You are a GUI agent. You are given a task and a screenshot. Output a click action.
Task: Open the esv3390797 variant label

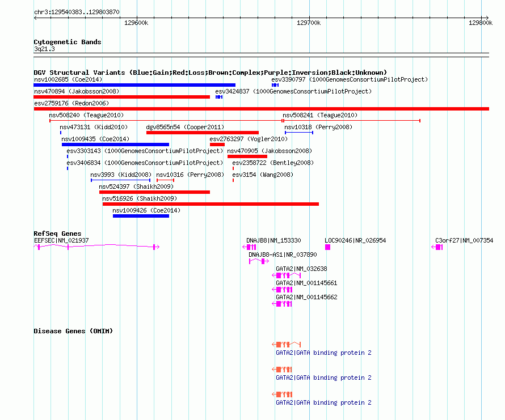click(350, 79)
